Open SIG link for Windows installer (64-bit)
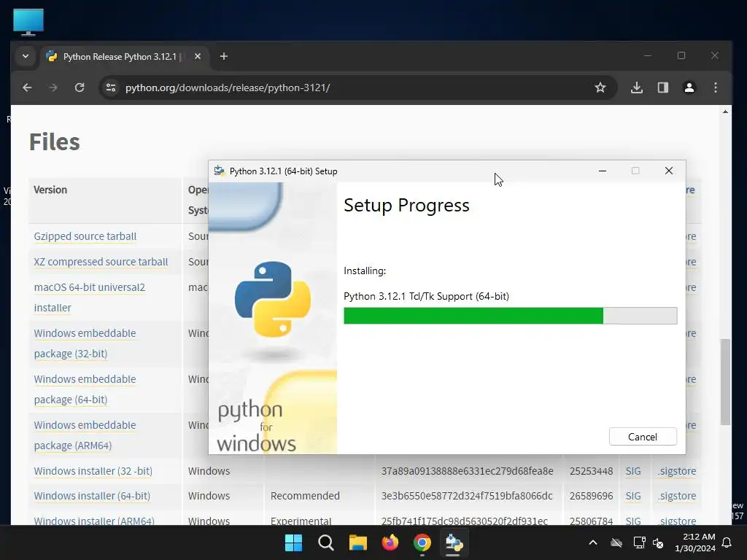This screenshot has height=560, width=747. [x=632, y=496]
